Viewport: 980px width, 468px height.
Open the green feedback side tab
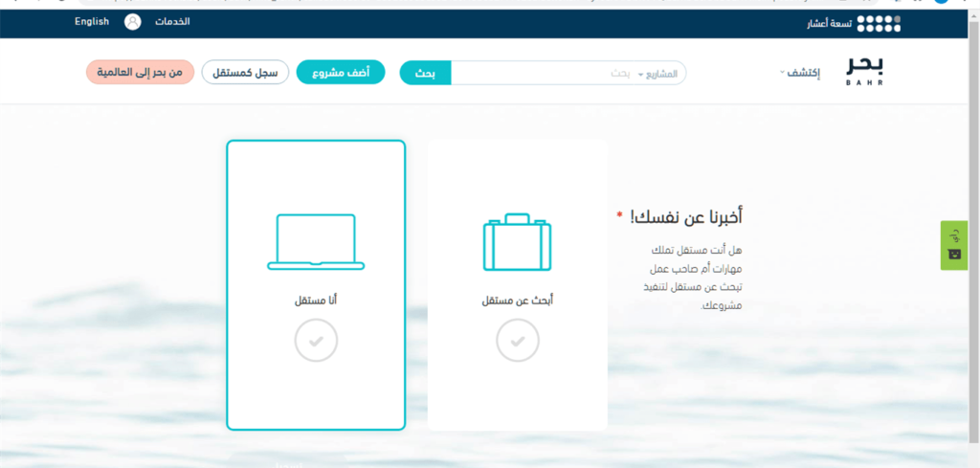(954, 245)
